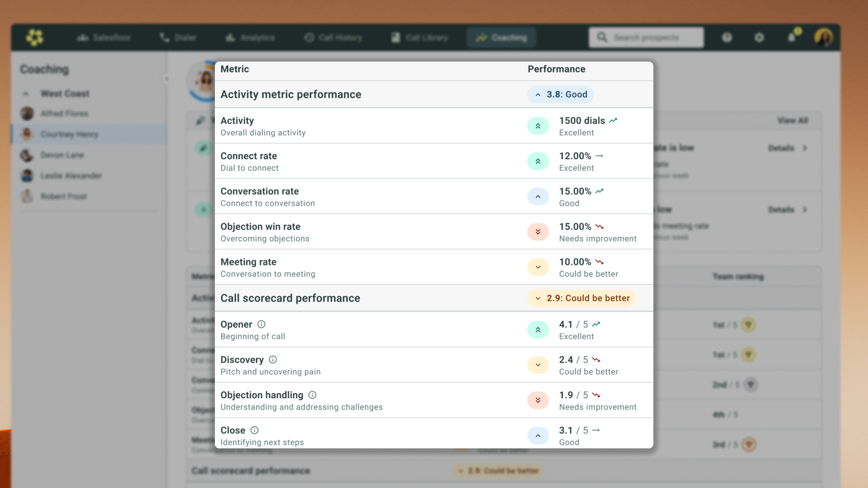Click the 'Activity metric performance' section header
This screenshot has width=868, height=488.
click(x=291, y=94)
